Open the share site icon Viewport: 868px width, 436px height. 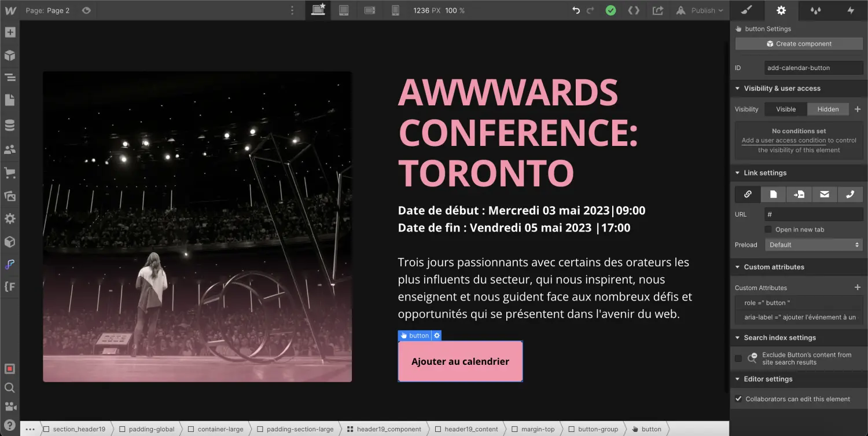[x=658, y=10]
